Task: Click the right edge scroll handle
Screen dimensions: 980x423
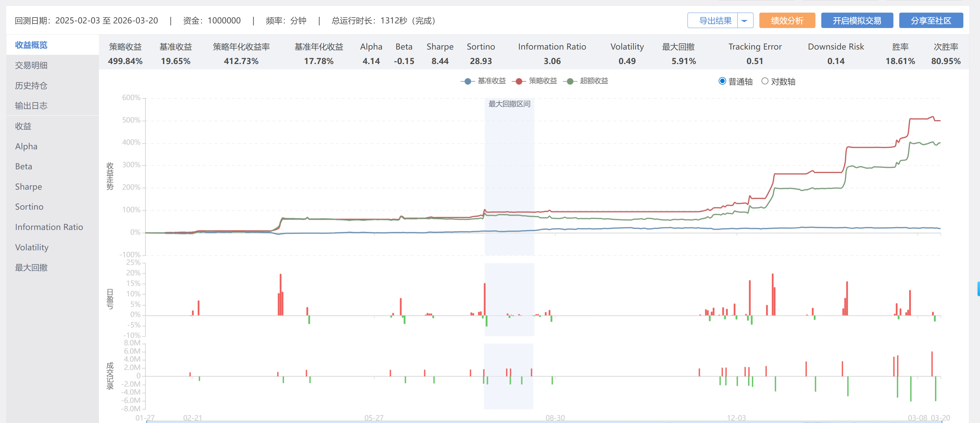Action: coord(978,288)
